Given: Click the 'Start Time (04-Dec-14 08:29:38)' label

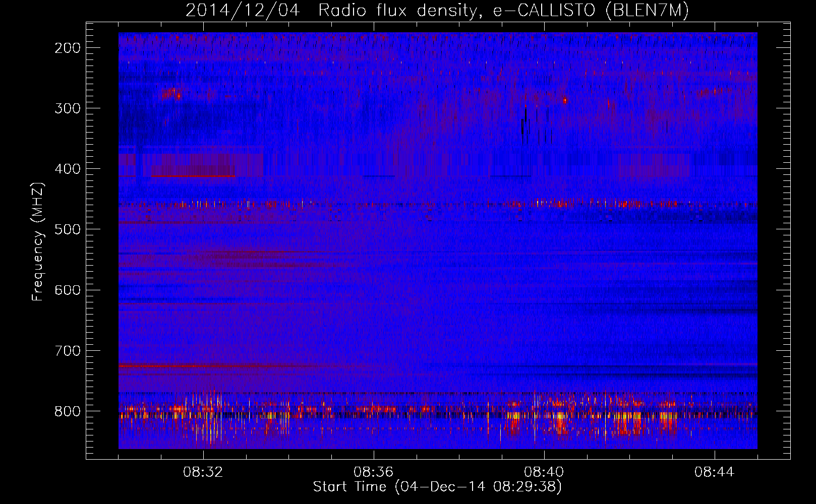Looking at the screenshot, I should pos(437,487).
